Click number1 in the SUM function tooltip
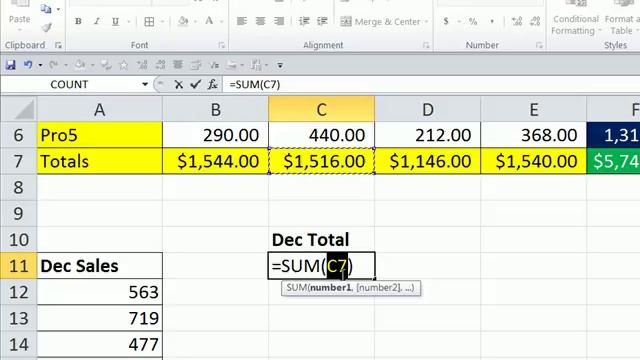 330,288
